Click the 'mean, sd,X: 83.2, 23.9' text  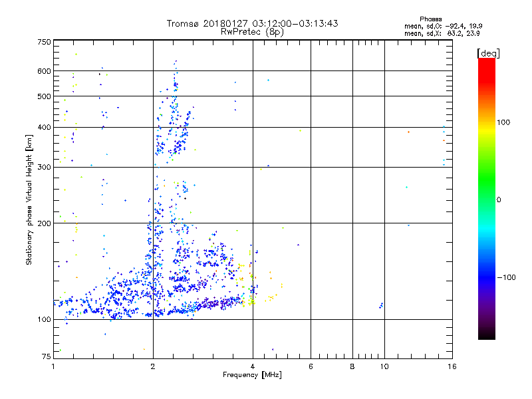tap(442, 33)
